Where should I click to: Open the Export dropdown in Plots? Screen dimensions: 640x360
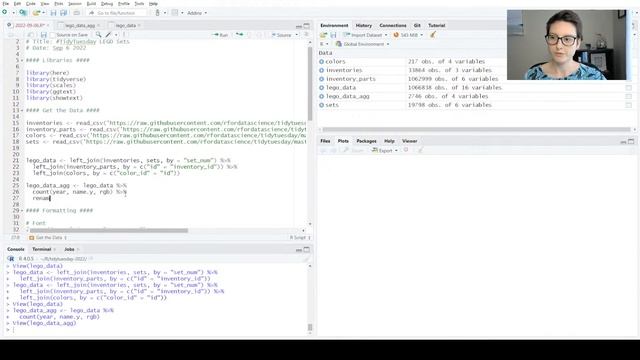[384, 150]
